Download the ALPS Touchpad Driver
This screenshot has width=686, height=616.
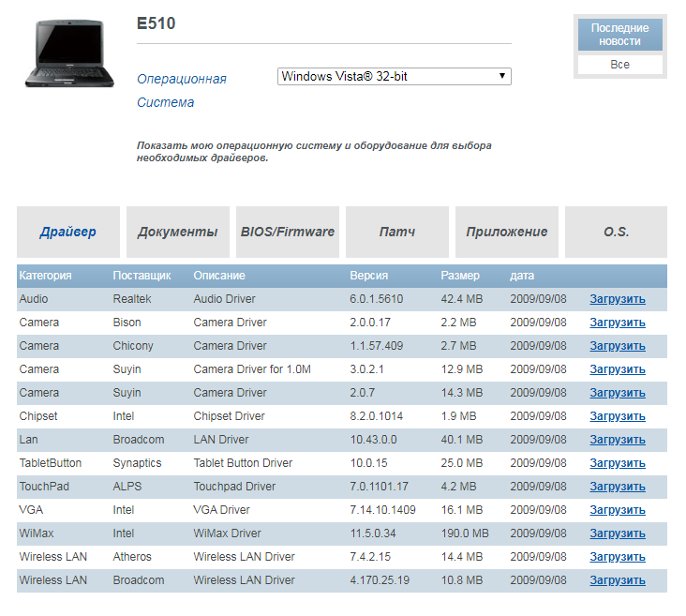click(x=618, y=487)
